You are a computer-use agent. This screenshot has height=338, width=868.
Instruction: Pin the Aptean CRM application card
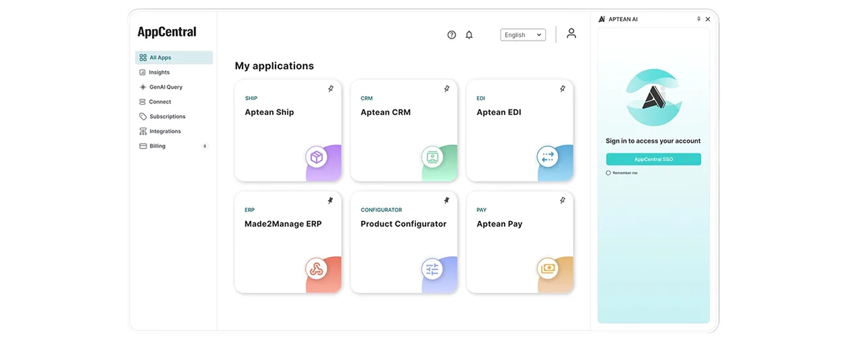point(446,89)
